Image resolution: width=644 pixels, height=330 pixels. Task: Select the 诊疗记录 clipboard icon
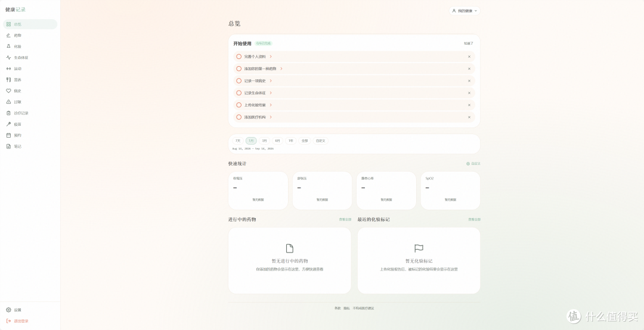point(8,113)
